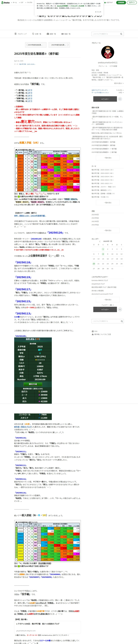Open the コチラ link for 外野手編
This screenshot has height=644, width=138.
pos(30,101)
